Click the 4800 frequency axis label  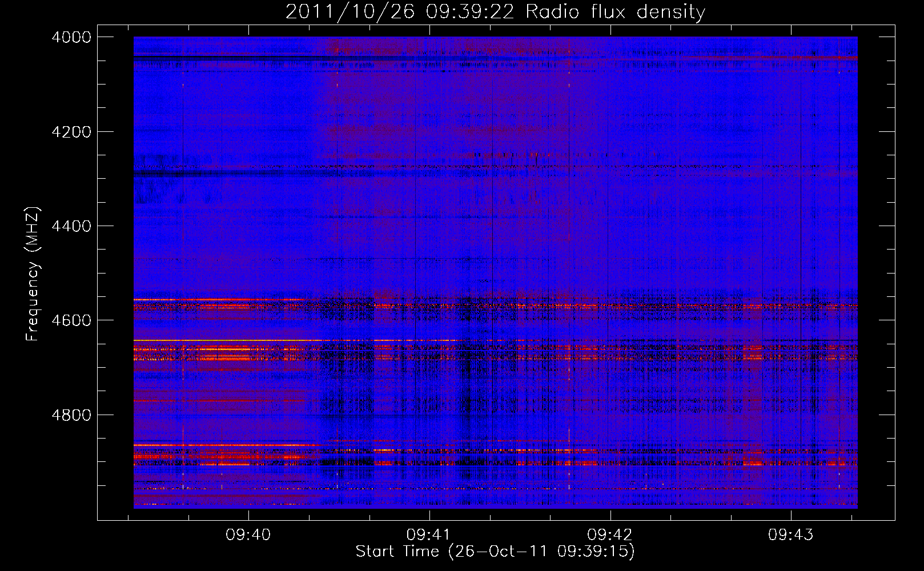pyautogui.click(x=71, y=415)
